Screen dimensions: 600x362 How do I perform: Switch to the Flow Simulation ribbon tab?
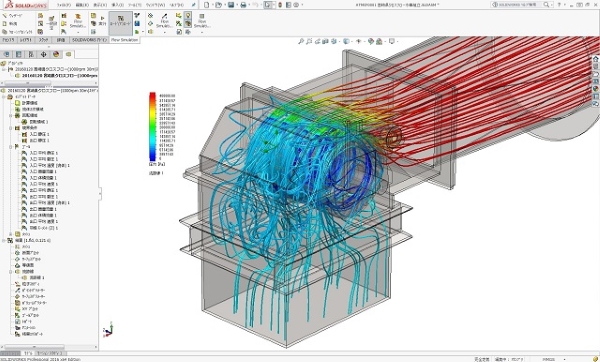point(124,40)
